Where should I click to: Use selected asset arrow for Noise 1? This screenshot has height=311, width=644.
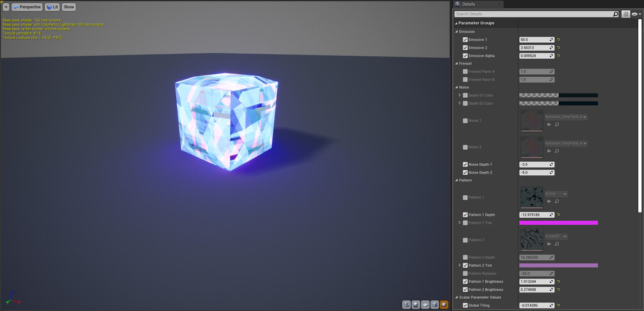click(x=549, y=124)
